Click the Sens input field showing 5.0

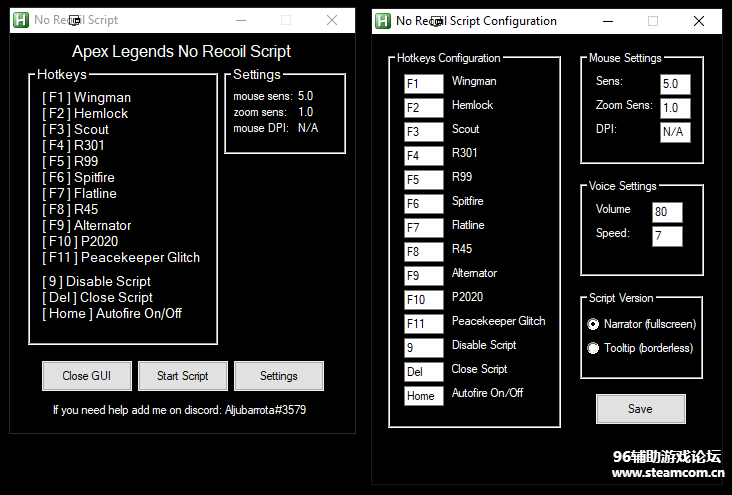(x=676, y=84)
